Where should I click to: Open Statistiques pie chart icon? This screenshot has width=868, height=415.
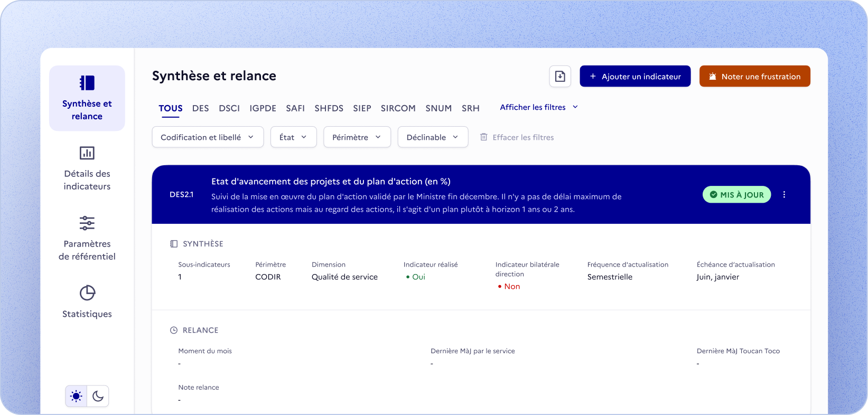[87, 293]
